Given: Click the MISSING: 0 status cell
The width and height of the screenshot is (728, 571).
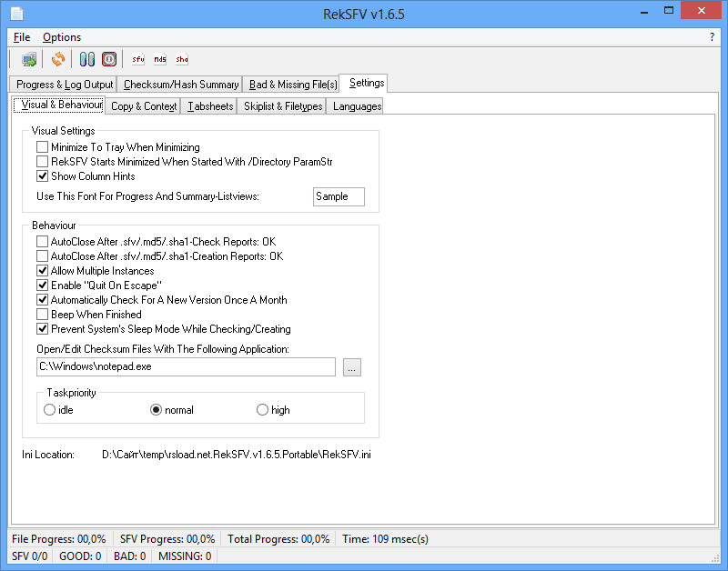Looking at the screenshot, I should point(185,556).
